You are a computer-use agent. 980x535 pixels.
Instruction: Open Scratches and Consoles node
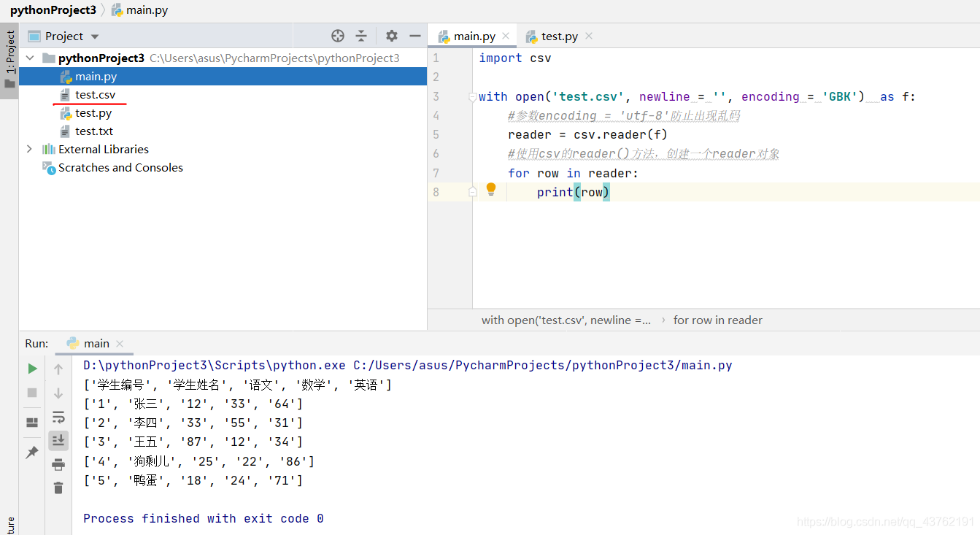(x=120, y=167)
